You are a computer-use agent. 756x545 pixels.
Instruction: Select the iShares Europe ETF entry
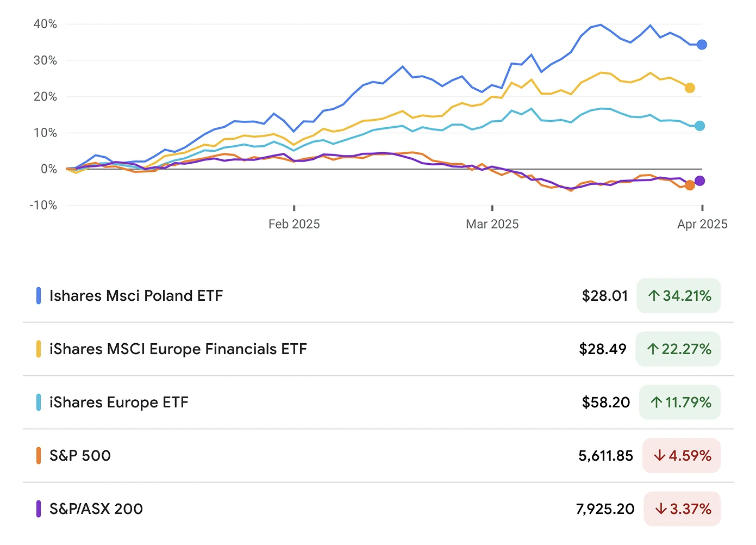point(118,402)
